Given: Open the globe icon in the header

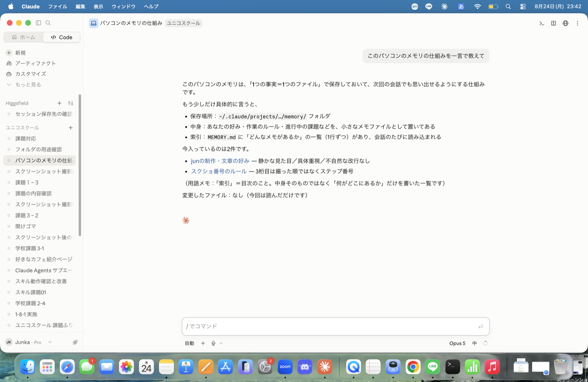Looking at the screenshot, I should coord(566,23).
